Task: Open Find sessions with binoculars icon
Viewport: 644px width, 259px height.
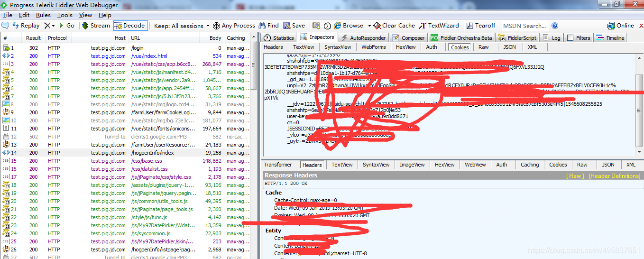Action: point(268,26)
